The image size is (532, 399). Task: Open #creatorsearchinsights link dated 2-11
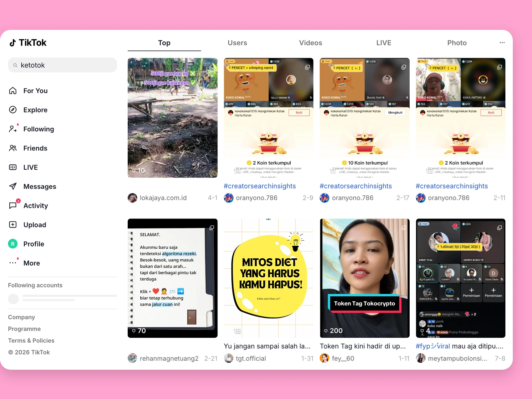pos(452,186)
